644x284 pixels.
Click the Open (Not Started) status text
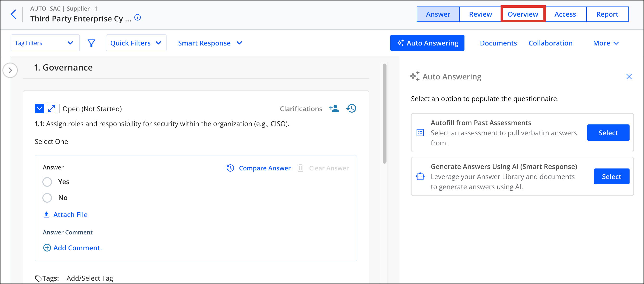click(92, 109)
